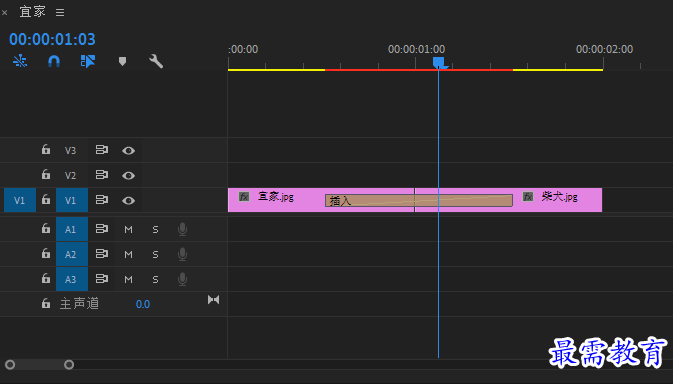Click ruler at 00:00:01:00 mark
Screen dimensions: 673x384
(x=416, y=49)
